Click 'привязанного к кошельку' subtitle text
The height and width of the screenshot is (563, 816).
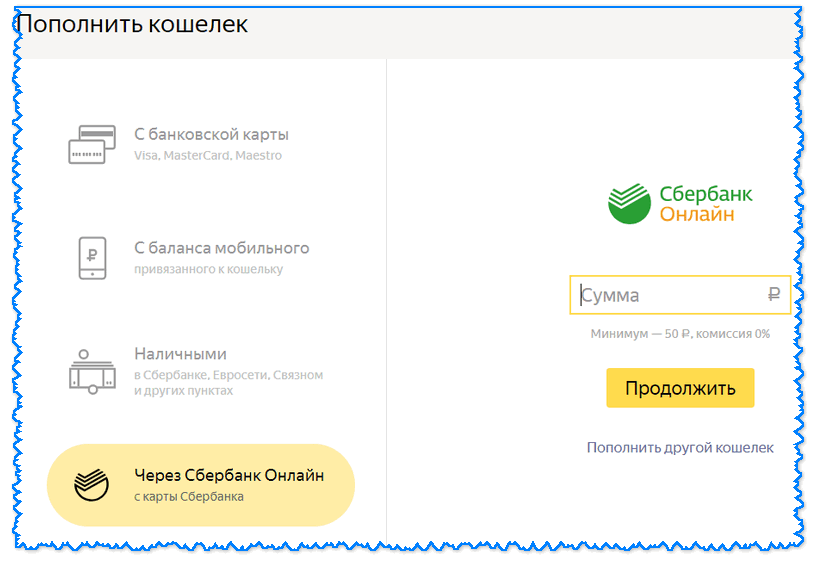pyautogui.click(x=208, y=269)
